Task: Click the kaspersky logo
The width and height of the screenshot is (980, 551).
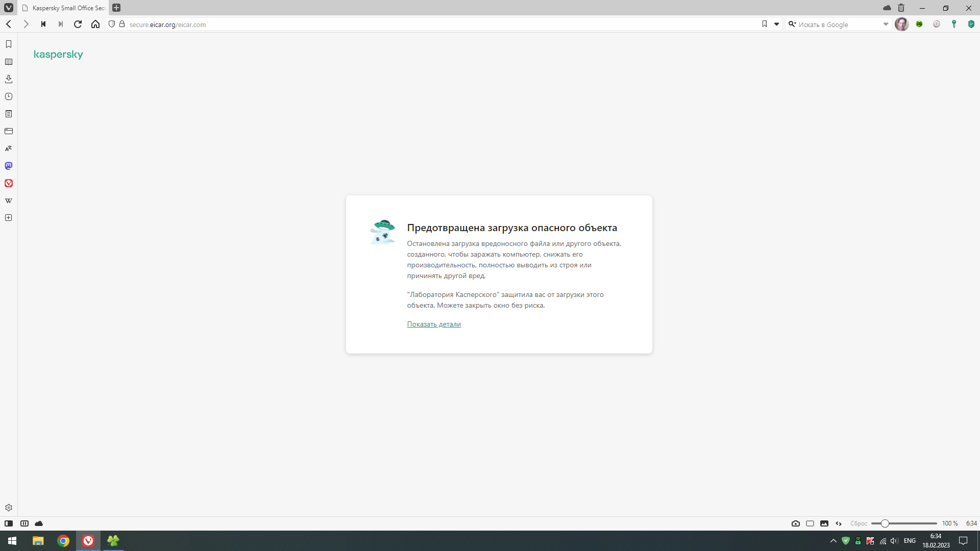Action: (58, 55)
